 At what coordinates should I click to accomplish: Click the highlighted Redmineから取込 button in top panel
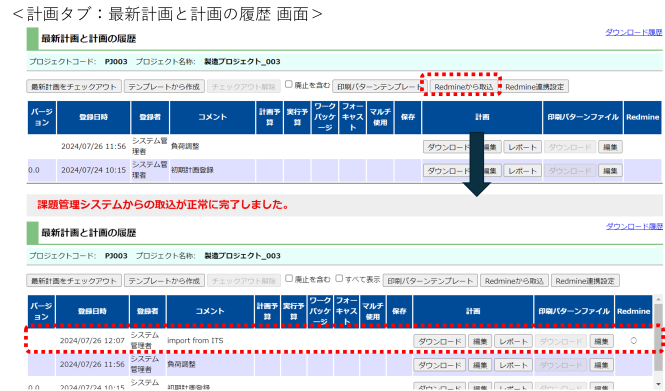[x=463, y=87]
